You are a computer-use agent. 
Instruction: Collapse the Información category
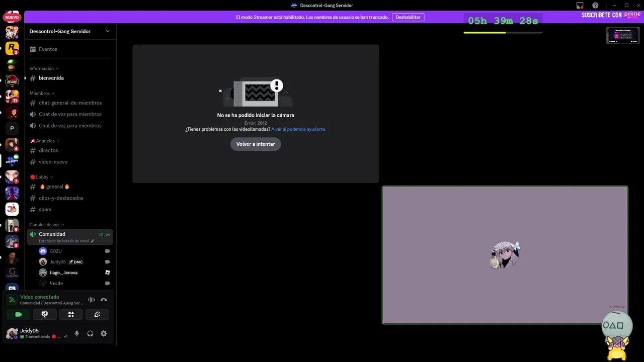pos(44,68)
